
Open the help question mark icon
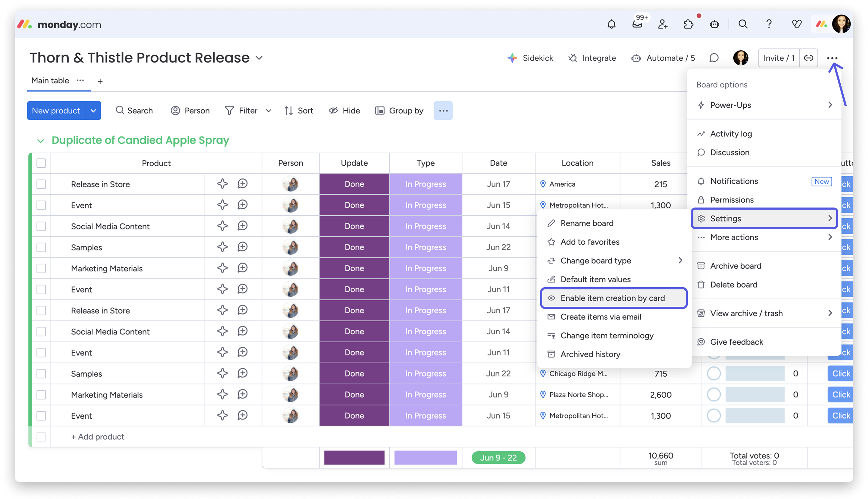click(769, 24)
